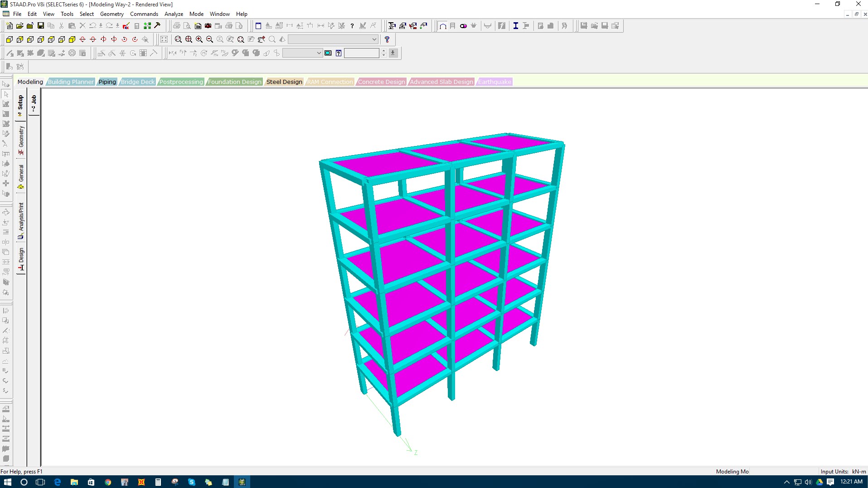Open the Geometry vertical page tab

pos(21,140)
